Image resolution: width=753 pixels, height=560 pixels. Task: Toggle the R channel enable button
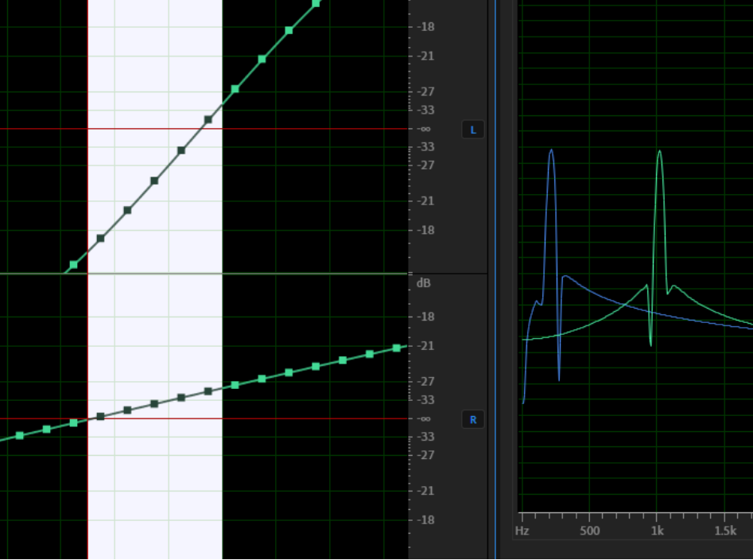click(473, 419)
